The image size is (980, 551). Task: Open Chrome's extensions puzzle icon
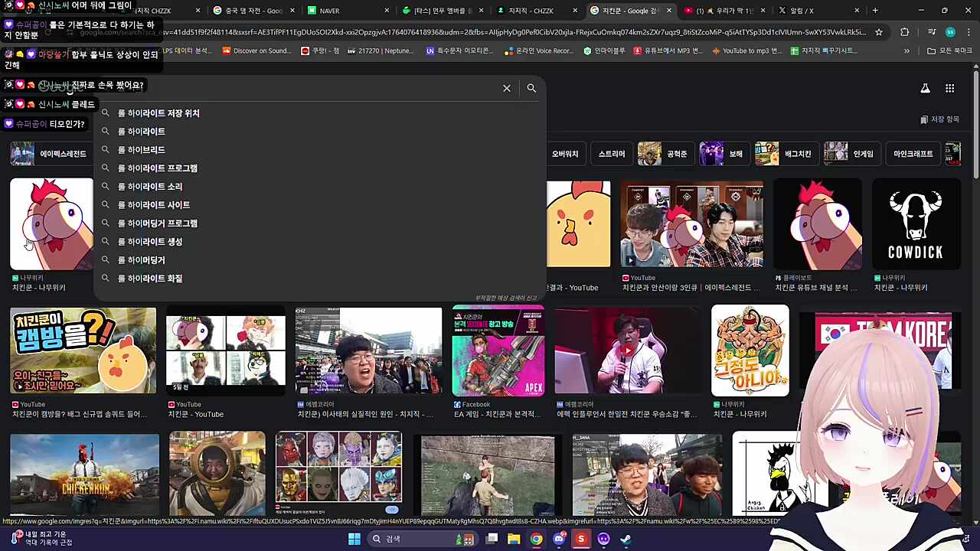(x=904, y=32)
